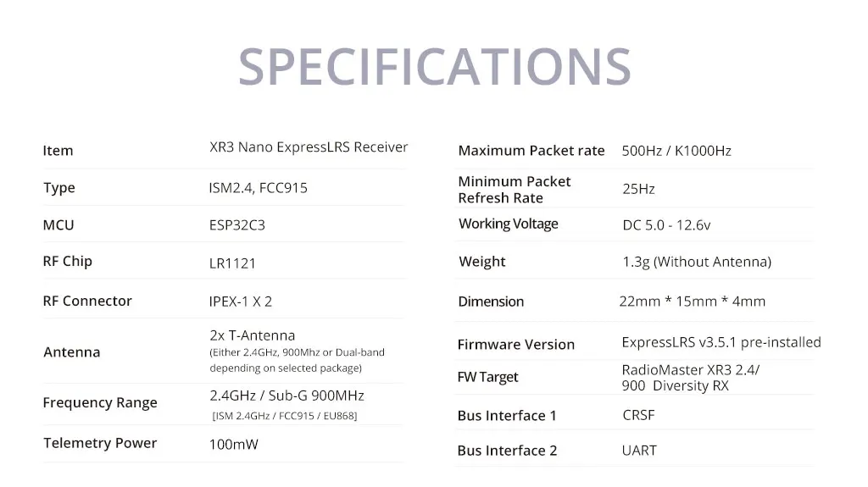Click the 2x T-Antenna text
This screenshot has height=487, width=868.
click(253, 335)
